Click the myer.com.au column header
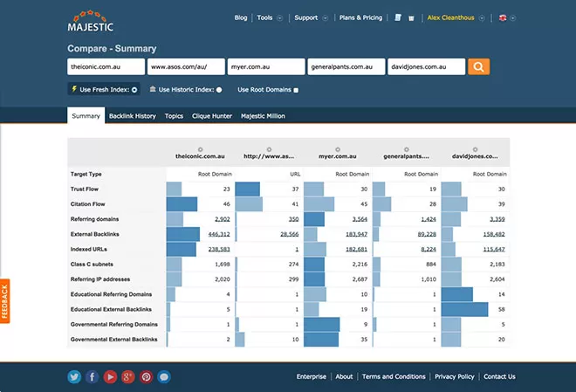This screenshot has width=576, height=392. (338, 156)
